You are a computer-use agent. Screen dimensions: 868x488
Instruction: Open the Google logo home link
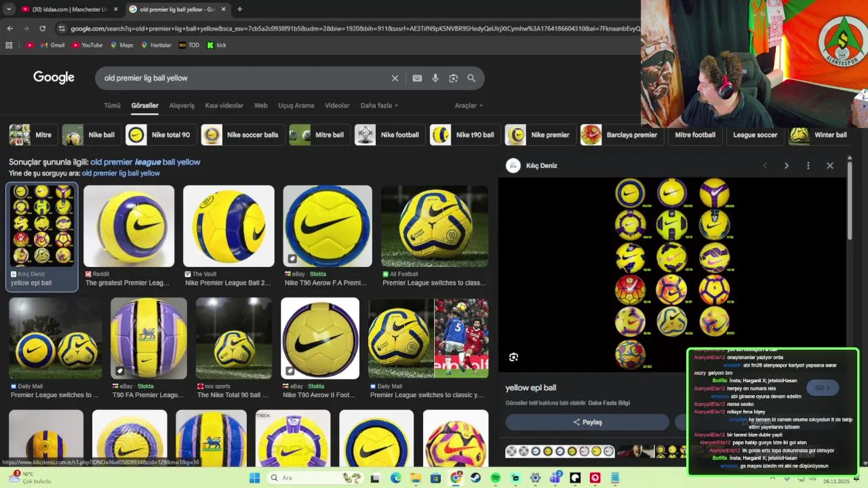point(54,77)
